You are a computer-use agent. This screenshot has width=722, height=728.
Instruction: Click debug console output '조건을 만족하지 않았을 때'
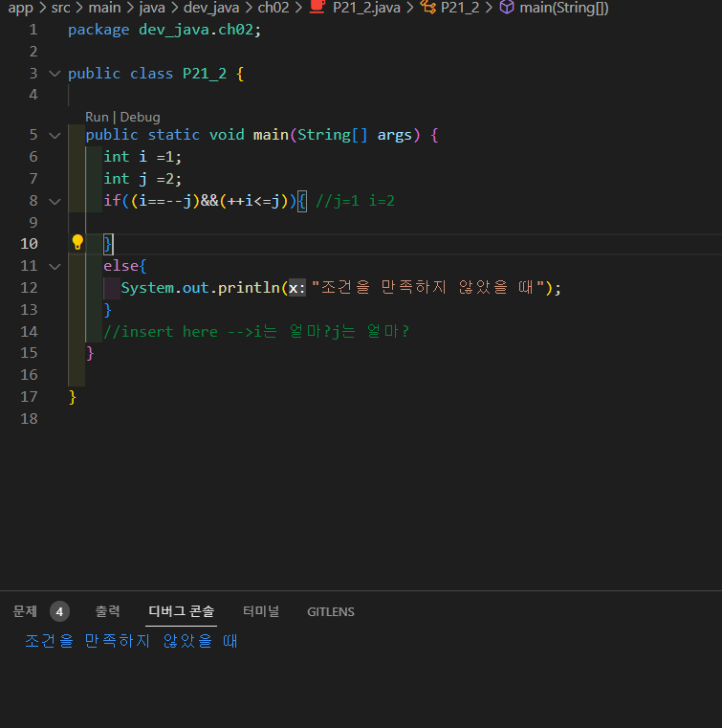coord(131,641)
